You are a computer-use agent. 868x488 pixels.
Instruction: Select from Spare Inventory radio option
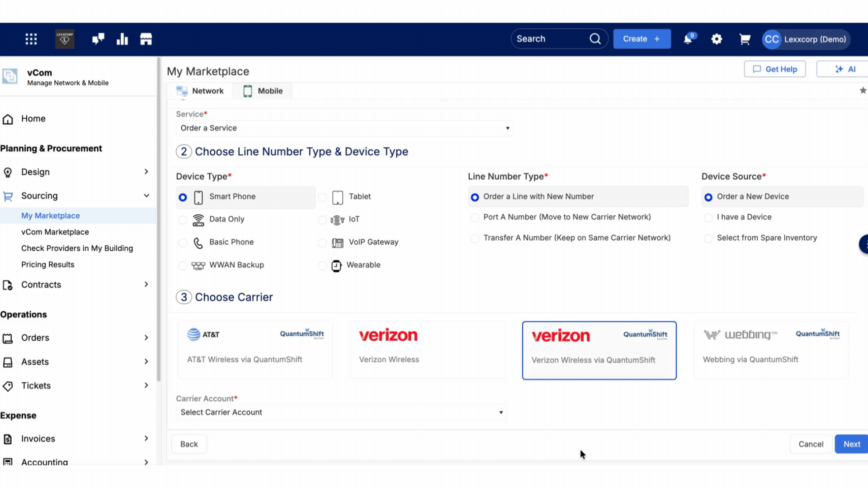tap(708, 238)
